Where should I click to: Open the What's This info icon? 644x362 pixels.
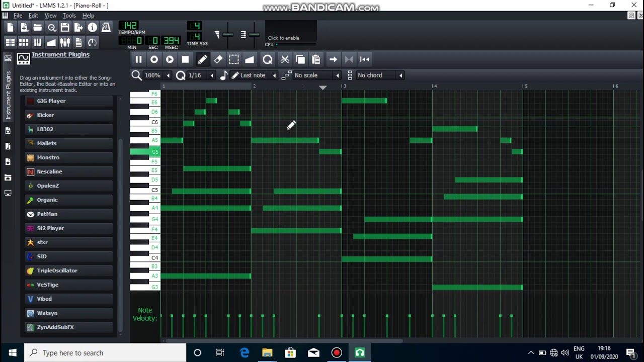pyautogui.click(x=92, y=27)
